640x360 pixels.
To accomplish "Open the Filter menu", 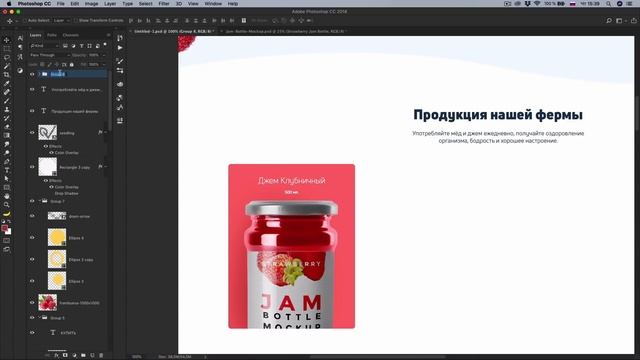I will 164,4.
